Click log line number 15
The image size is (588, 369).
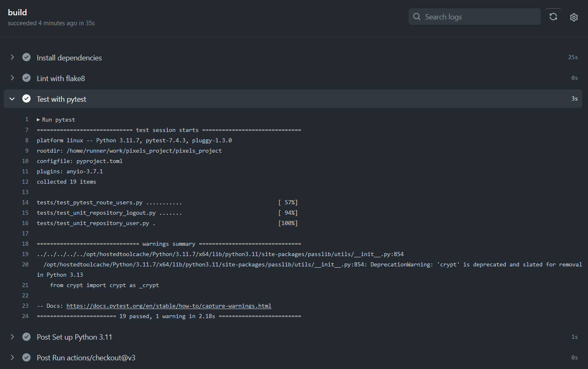25,213
